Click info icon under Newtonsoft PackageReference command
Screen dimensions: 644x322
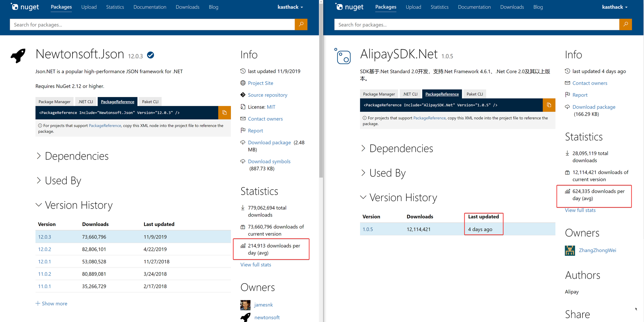click(40, 126)
